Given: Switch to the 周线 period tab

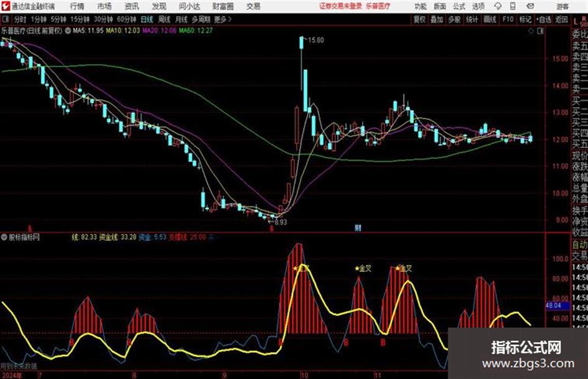Looking at the screenshot, I should pyautogui.click(x=164, y=19).
